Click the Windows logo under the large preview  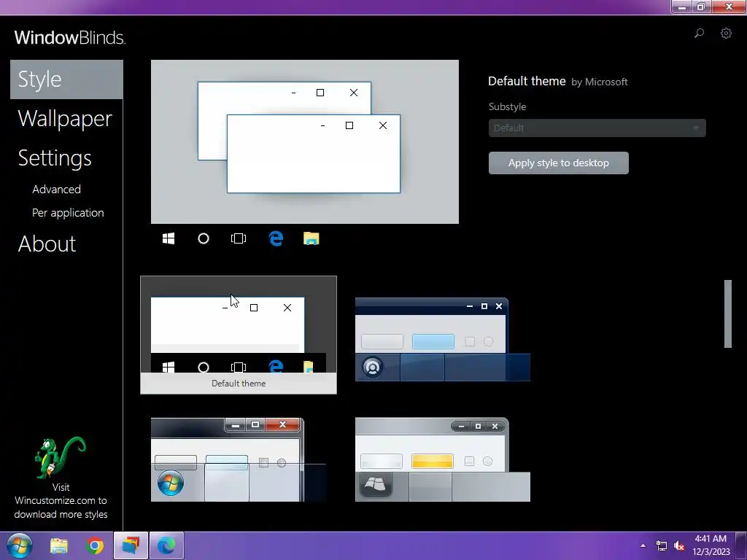[169, 238]
